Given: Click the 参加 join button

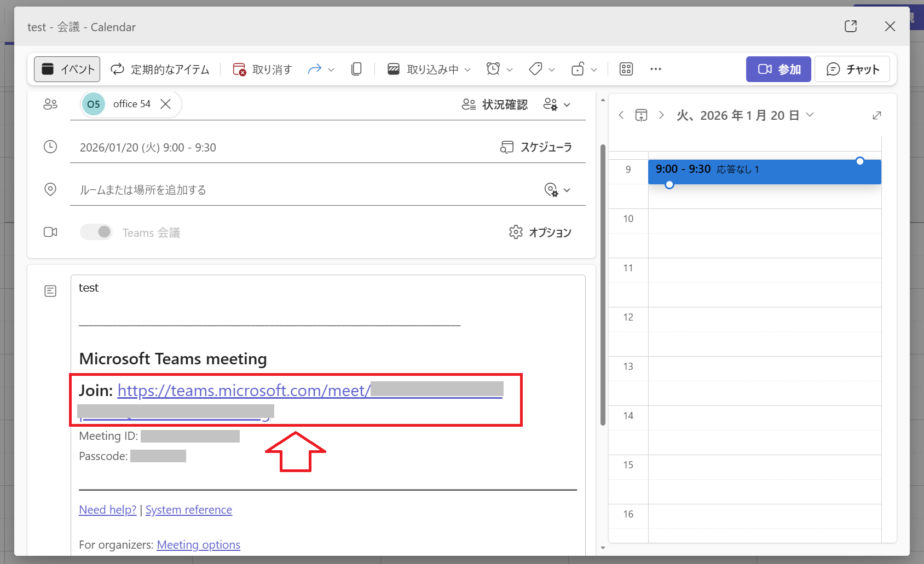Looking at the screenshot, I should pos(778,69).
